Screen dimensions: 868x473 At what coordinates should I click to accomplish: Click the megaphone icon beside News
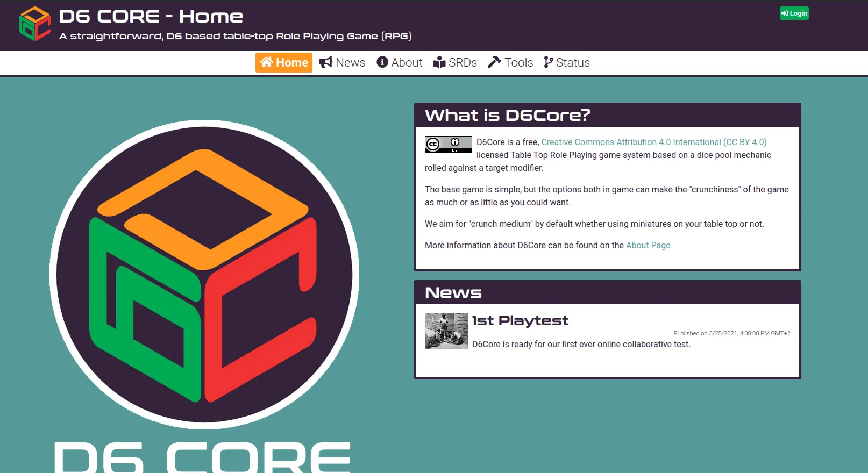click(325, 63)
